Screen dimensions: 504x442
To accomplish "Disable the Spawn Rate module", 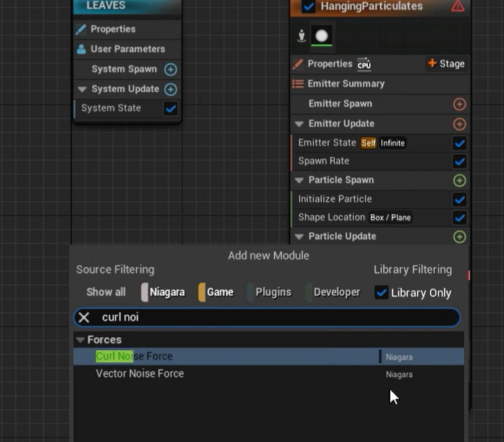I will pyautogui.click(x=459, y=161).
